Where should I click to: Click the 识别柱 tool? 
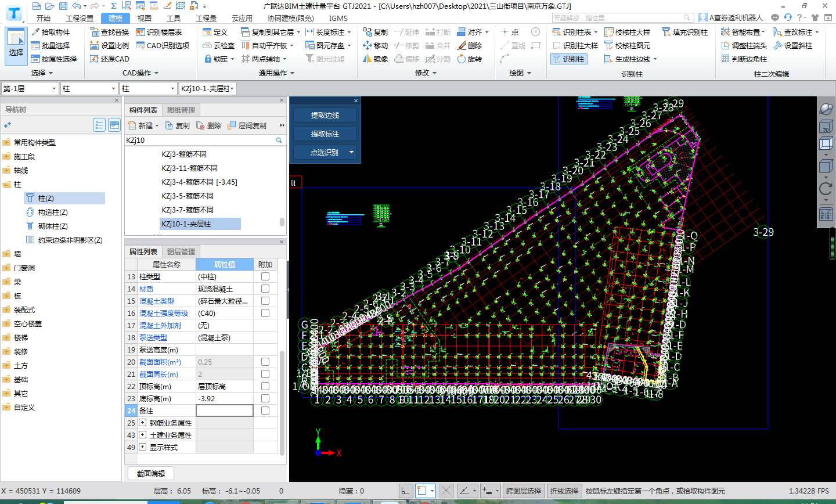tap(568, 59)
